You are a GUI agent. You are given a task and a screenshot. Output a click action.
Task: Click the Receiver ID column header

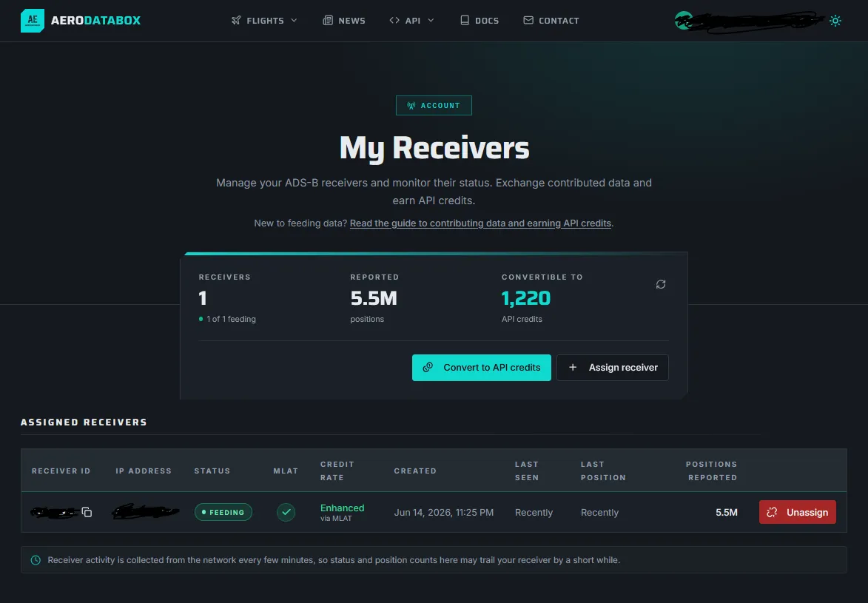61,471
